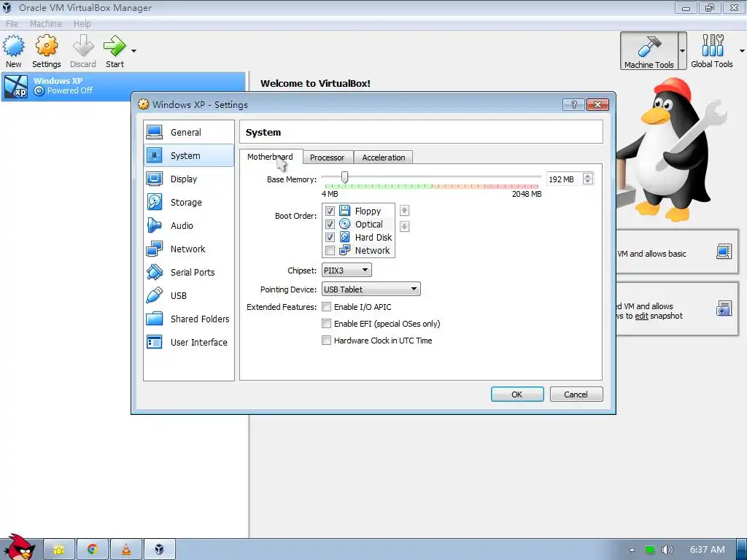Viewport: 747px width, 560px height.
Task: Expand the Global Tools dropdown arrow
Action: tap(742, 50)
